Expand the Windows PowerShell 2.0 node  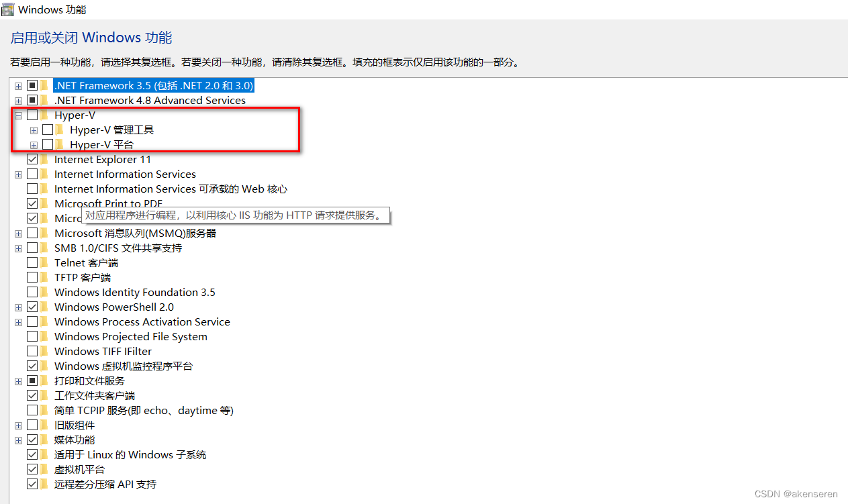[x=18, y=308]
